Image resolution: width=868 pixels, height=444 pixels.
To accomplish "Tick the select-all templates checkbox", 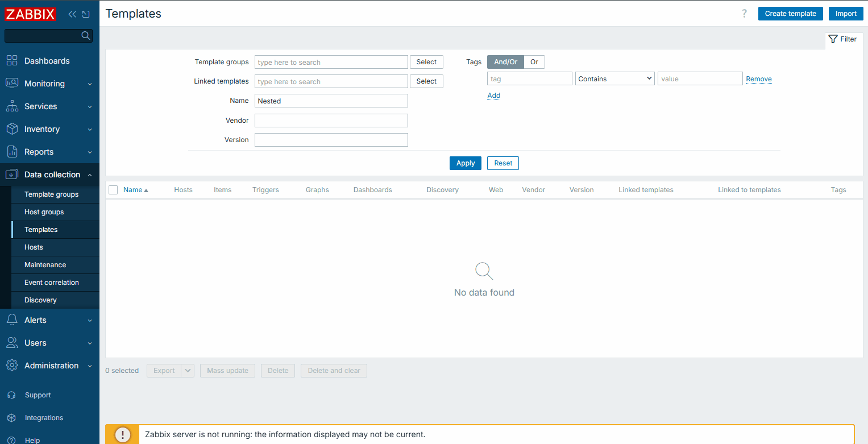I will [113, 190].
